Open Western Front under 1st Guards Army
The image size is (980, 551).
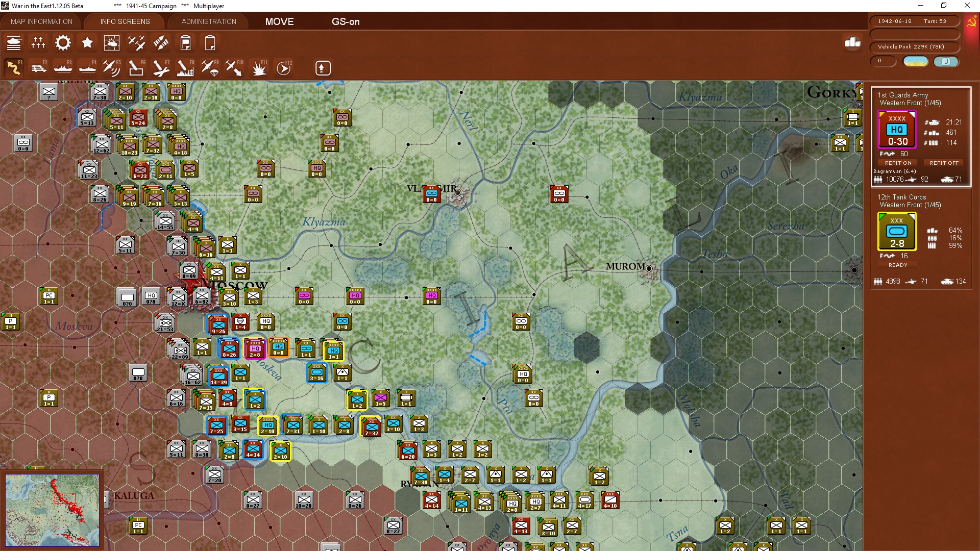910,103
